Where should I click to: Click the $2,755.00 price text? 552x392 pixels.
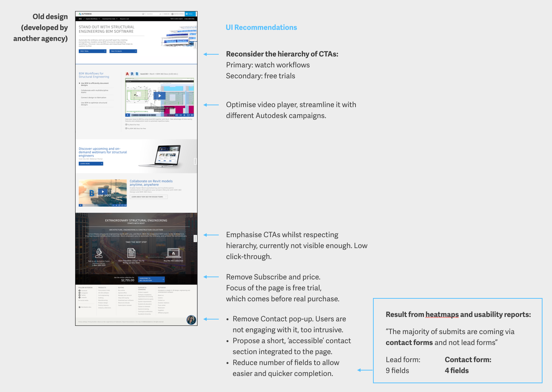coord(128,280)
